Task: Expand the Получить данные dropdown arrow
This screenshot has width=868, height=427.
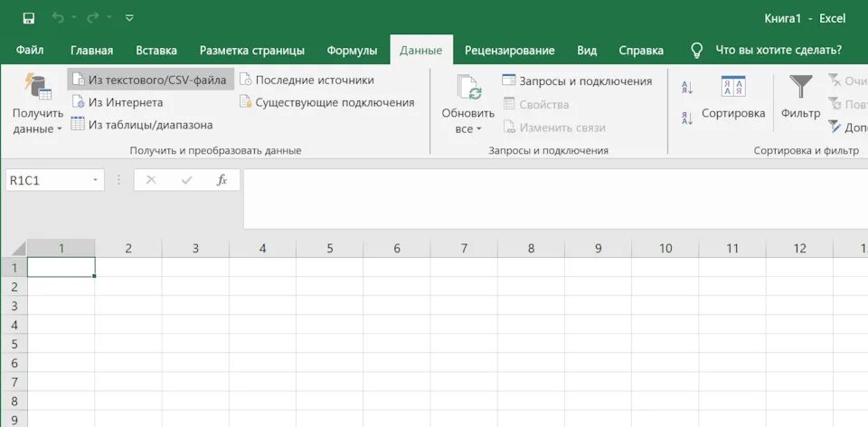Action: pos(59,129)
